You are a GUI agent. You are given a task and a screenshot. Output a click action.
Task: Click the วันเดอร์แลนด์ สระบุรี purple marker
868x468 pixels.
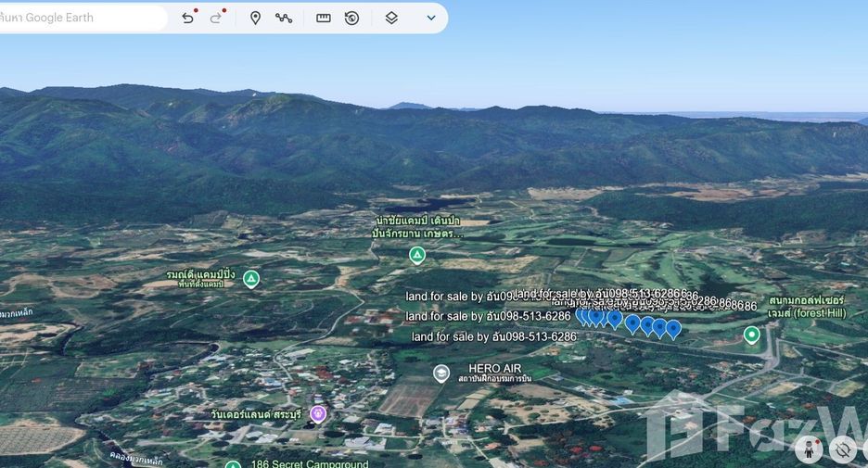point(318,414)
